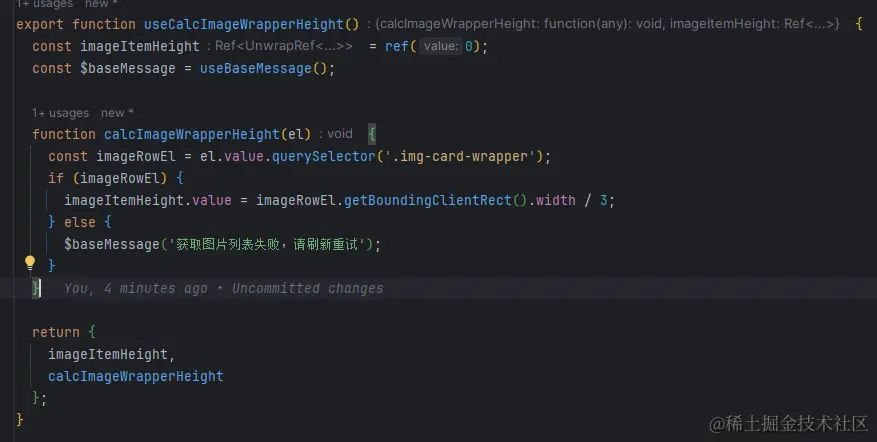Click the querySelector method call
The image size is (877, 442).
coord(323,157)
